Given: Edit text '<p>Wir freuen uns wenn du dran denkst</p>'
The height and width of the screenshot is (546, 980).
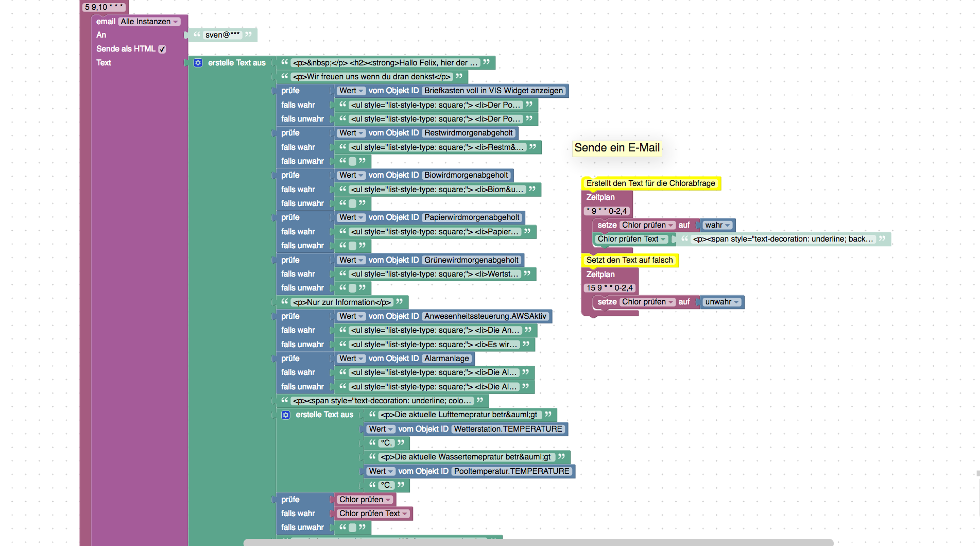Looking at the screenshot, I should pos(372,77).
